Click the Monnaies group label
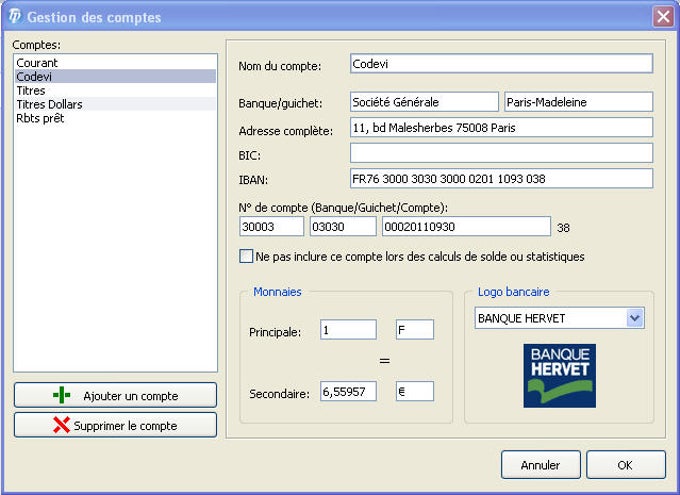 coord(277,292)
